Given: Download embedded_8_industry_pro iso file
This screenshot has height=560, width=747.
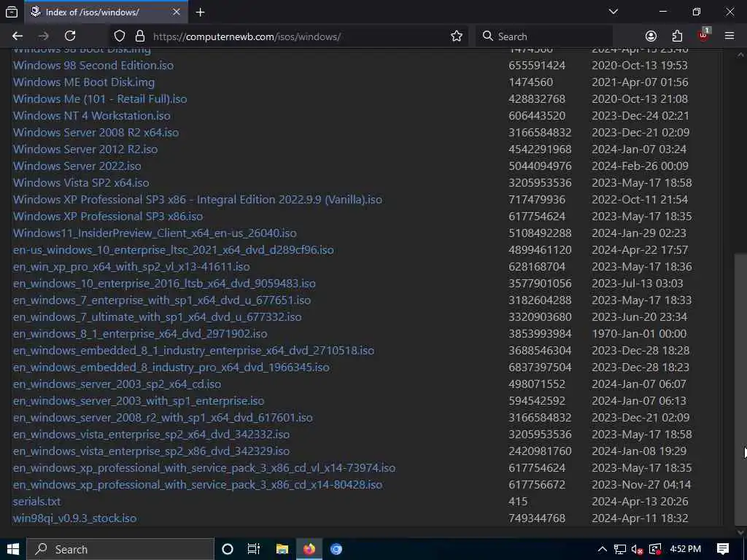Looking at the screenshot, I should coord(171,367).
